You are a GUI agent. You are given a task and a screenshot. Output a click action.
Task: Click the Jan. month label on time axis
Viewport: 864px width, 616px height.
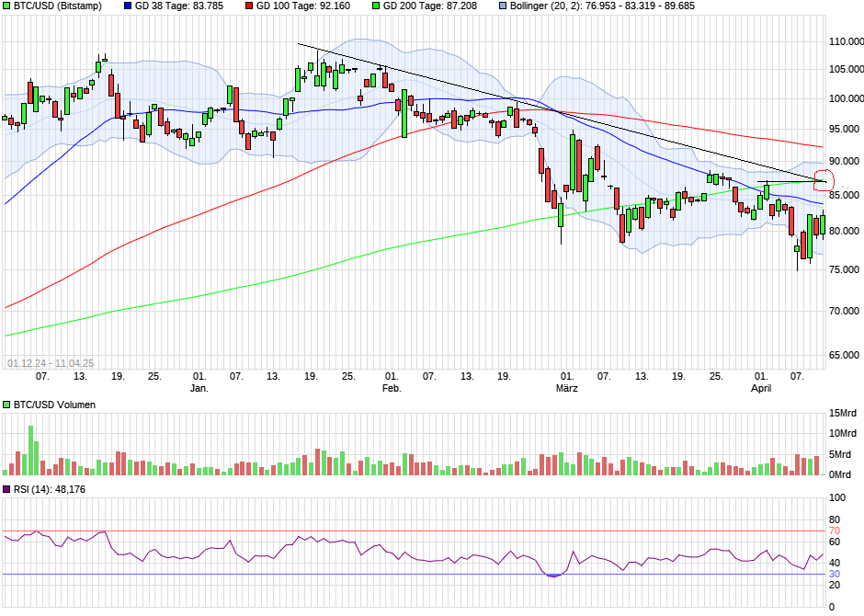[x=199, y=388]
